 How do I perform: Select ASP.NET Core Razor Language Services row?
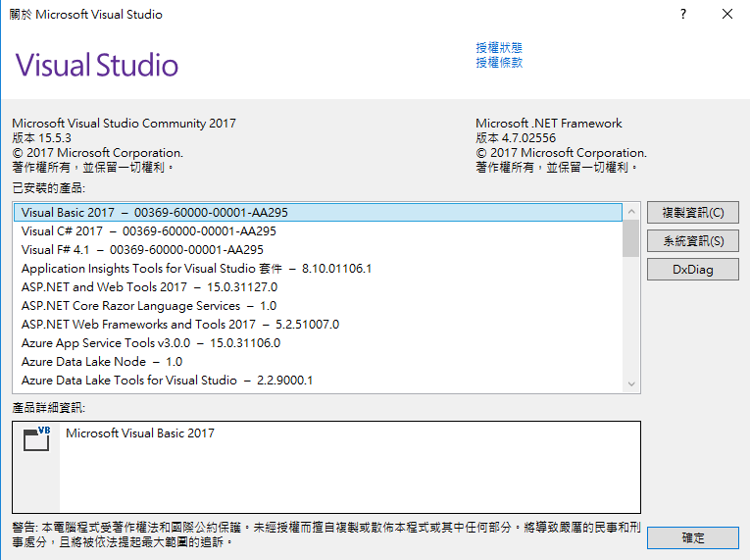[x=318, y=306]
